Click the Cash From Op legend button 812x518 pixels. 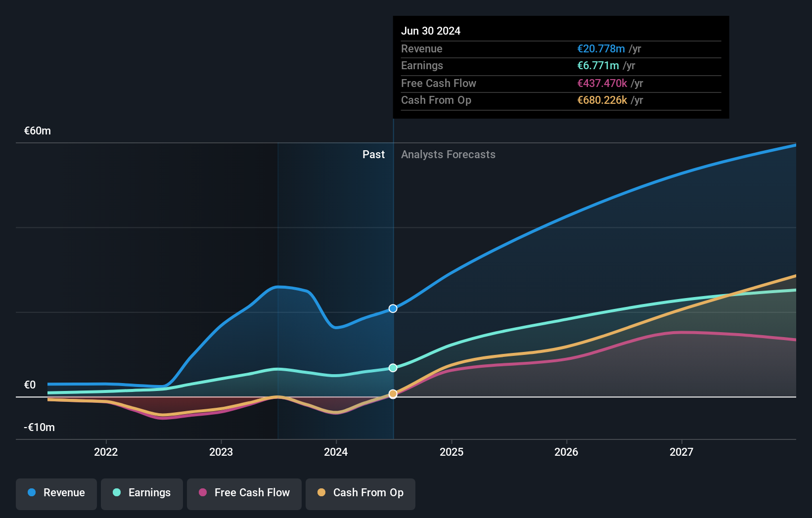tap(360, 494)
